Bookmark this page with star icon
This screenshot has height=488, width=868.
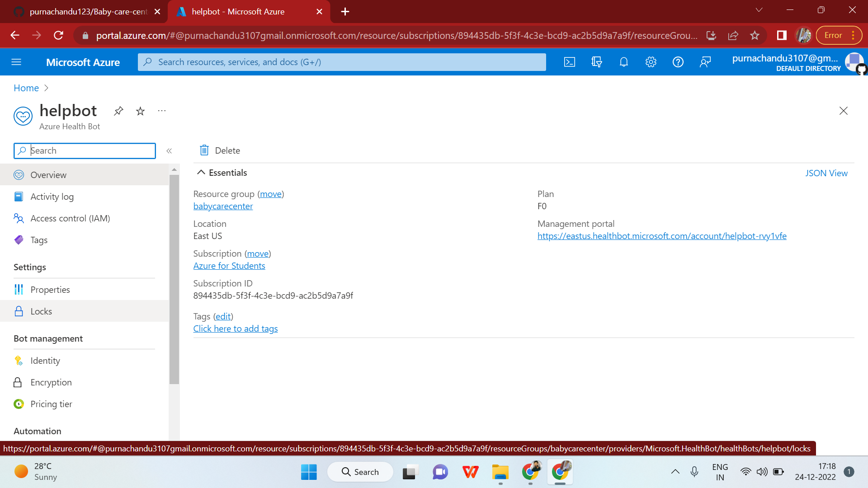[755, 35]
